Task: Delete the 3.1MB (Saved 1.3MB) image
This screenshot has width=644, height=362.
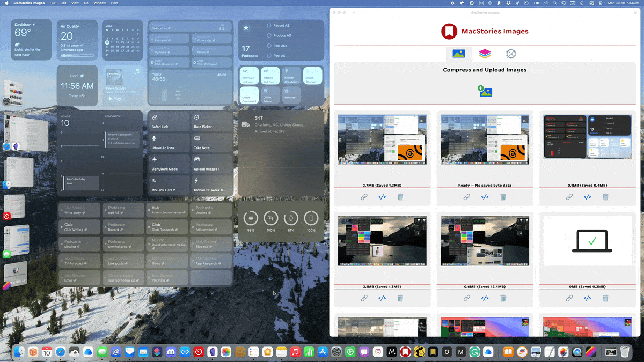Action: click(400, 298)
